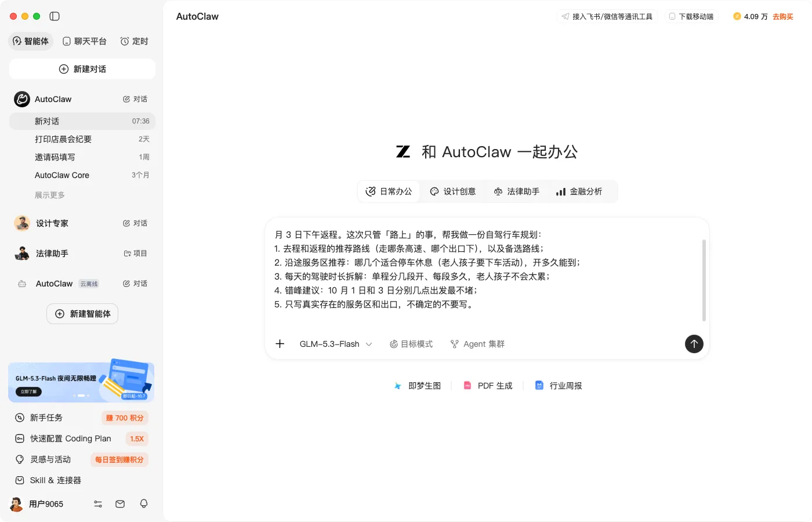Click the 4.09 万 coin balance
This screenshot has height=522, width=812.
tap(750, 16)
